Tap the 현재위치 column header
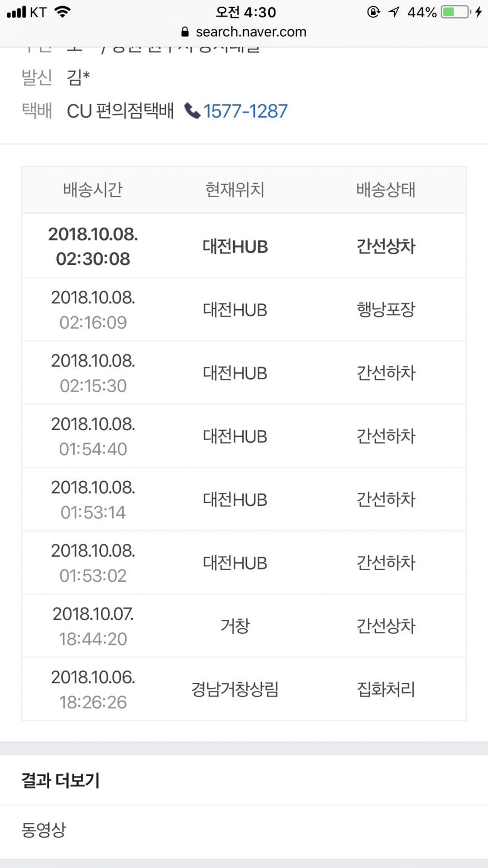 point(235,190)
